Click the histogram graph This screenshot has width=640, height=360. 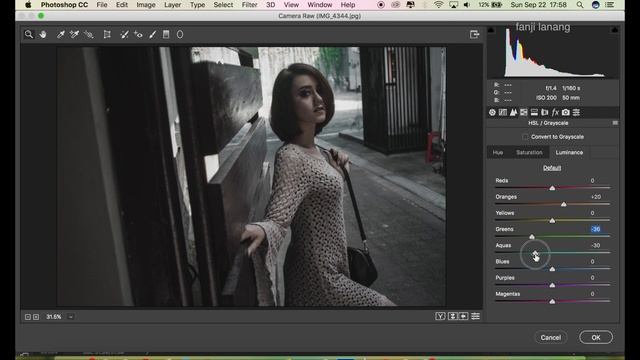553,52
